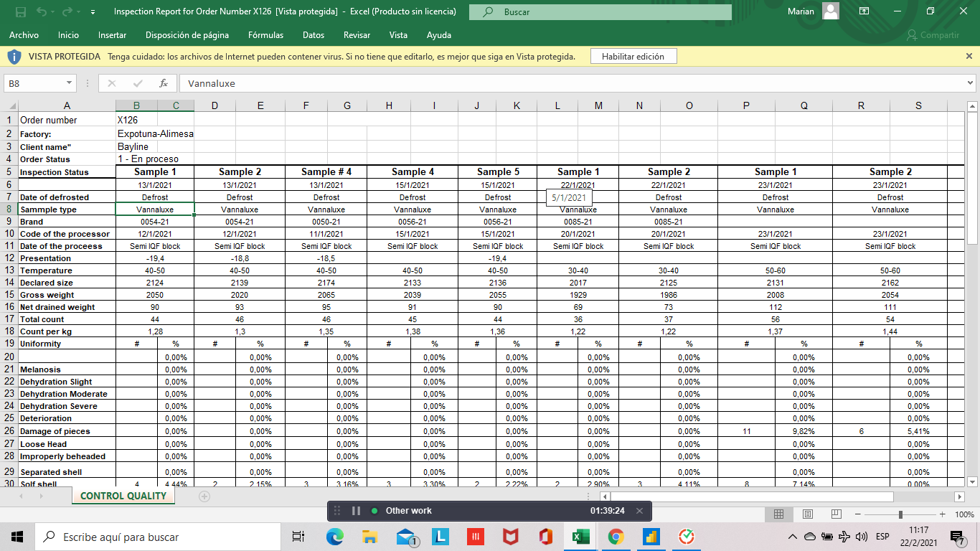Switch to Page Break Preview icon

836,514
